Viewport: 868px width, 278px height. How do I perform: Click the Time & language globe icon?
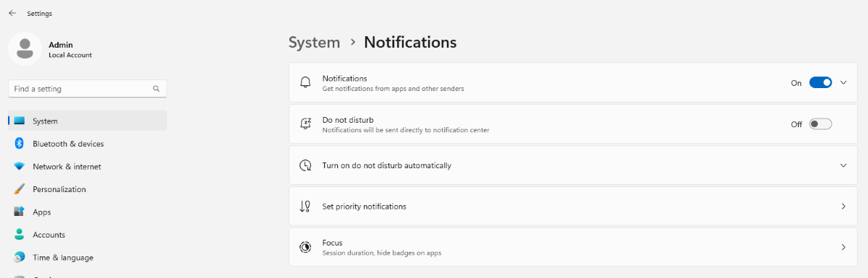(20, 257)
